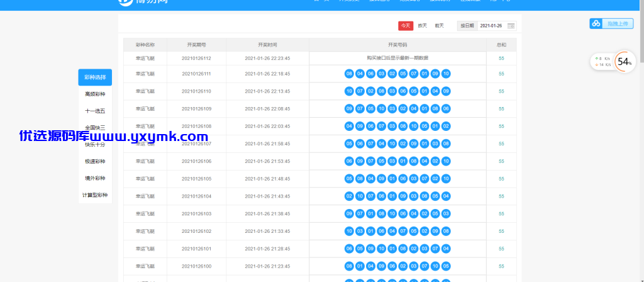This screenshot has height=282, width=644.
Task: Click ball 03 in row 20210126103
Action: point(446,214)
